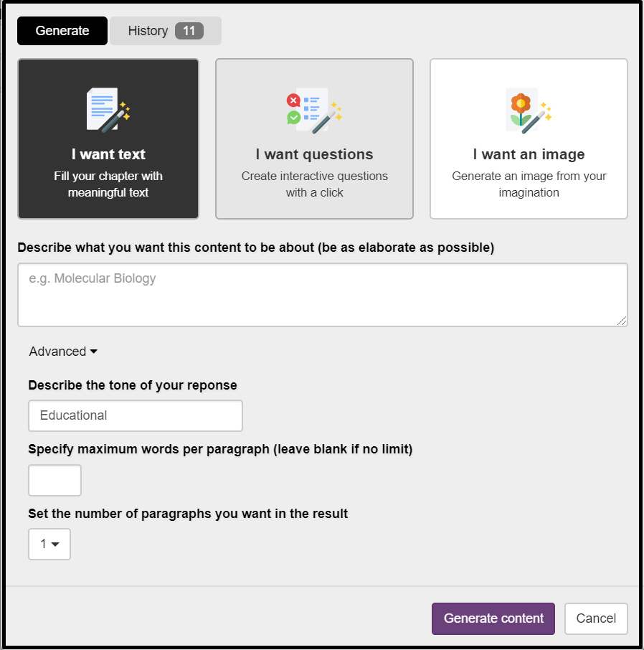Cancel the content generation dialog
The image size is (644, 650).
pos(596,618)
